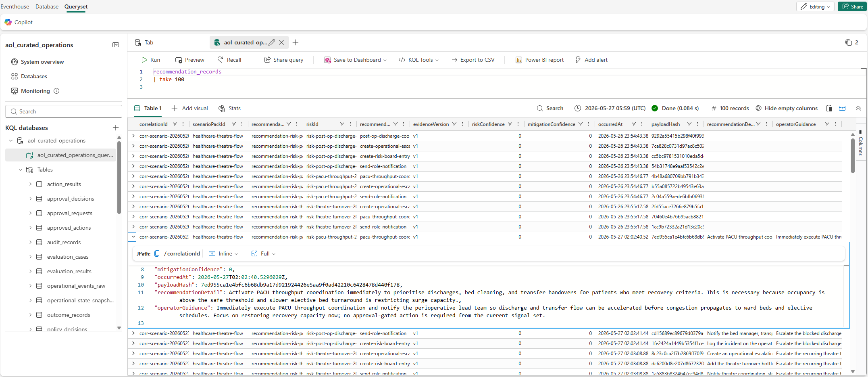Collapse the results pane with the chevron

858,108
